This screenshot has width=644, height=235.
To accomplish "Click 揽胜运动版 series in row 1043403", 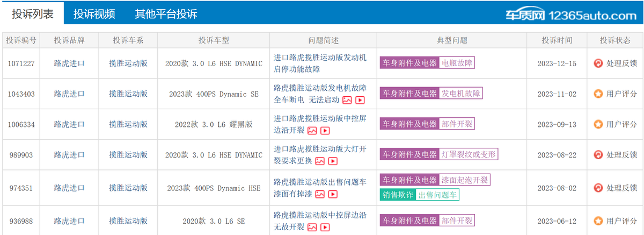I will click(128, 94).
